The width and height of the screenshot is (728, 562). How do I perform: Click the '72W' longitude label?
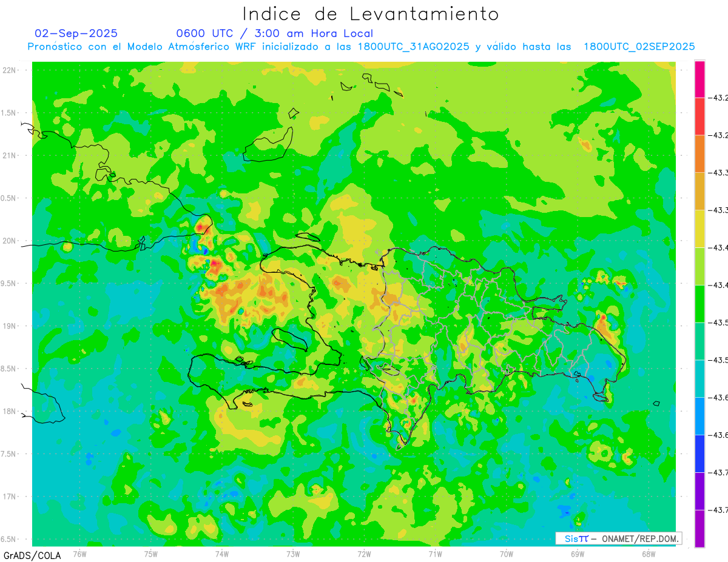364,554
